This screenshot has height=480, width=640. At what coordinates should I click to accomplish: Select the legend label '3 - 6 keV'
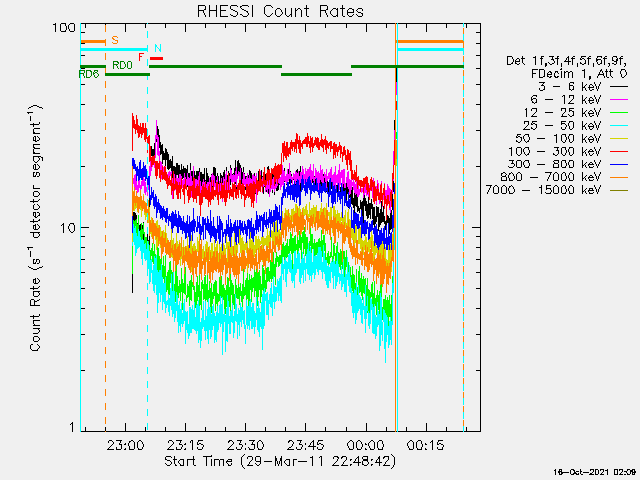pos(569,87)
